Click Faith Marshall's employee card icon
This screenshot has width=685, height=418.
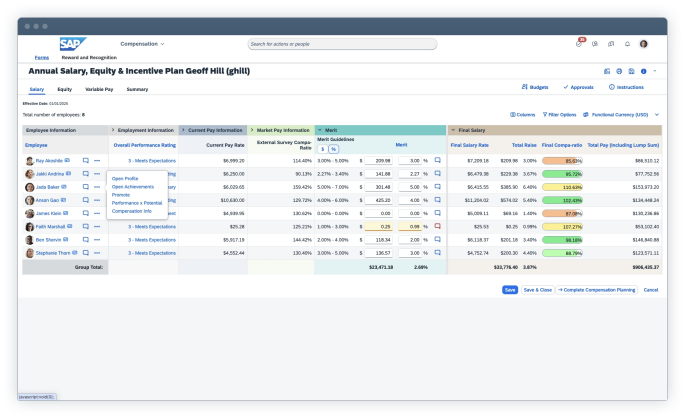[68, 226]
